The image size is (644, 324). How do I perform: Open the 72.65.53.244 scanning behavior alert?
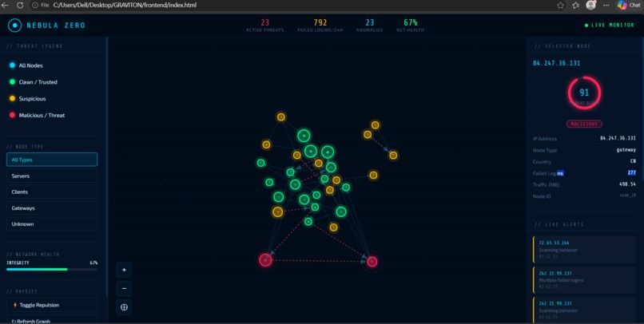pos(584,249)
